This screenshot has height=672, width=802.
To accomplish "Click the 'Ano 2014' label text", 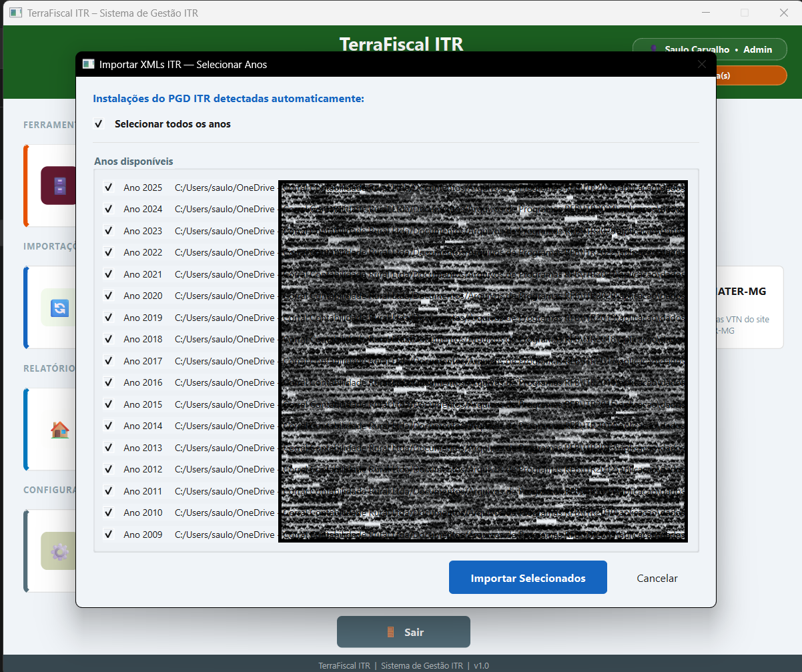I will pyautogui.click(x=143, y=426).
